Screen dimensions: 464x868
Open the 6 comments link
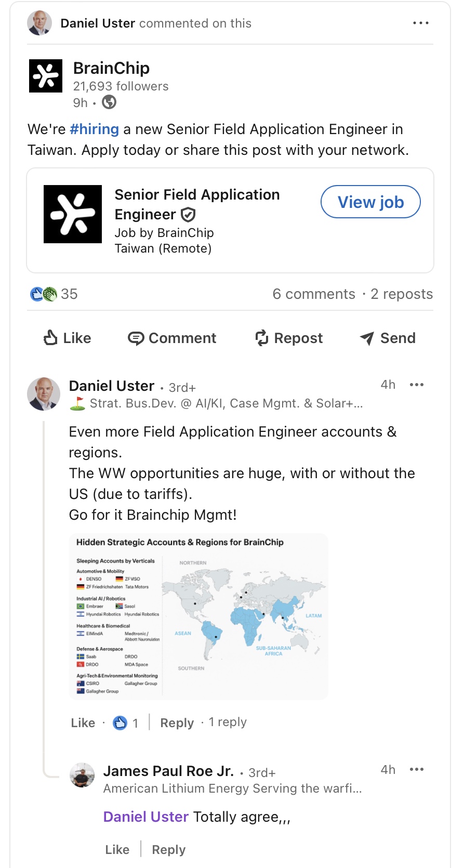314,294
